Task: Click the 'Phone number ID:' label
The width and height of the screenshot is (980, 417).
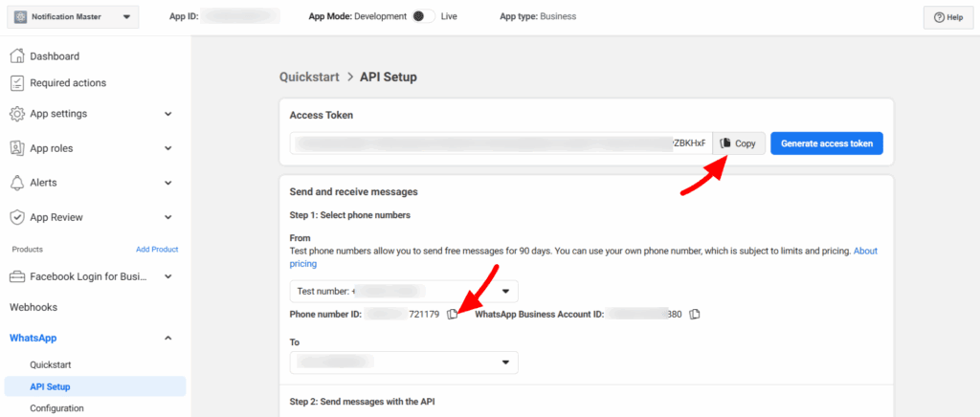Action: click(325, 314)
